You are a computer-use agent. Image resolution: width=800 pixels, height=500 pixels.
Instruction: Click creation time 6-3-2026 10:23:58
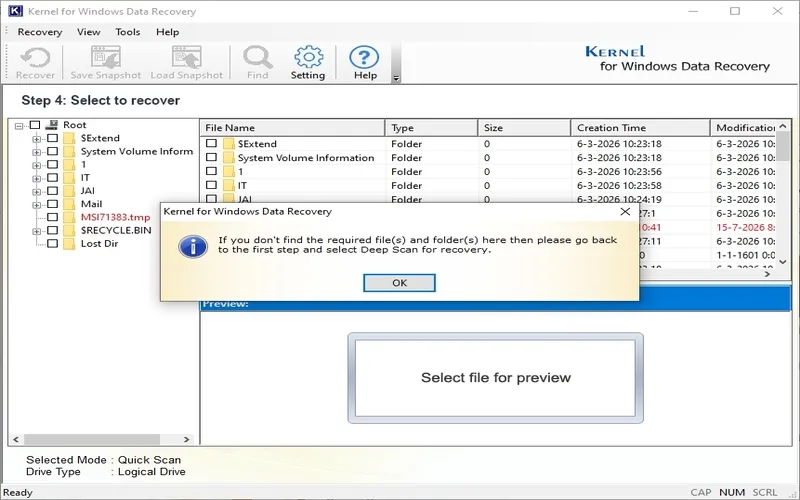(x=619, y=186)
